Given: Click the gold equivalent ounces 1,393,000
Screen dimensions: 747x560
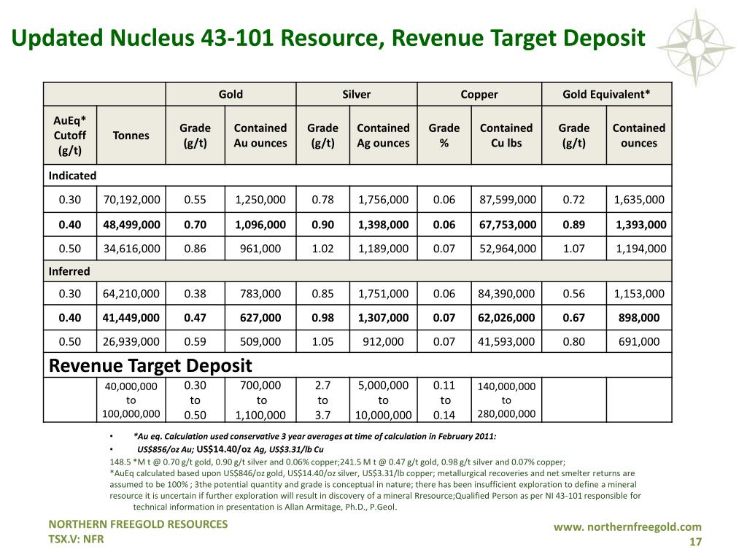Looking at the screenshot, I should pyautogui.click(x=640, y=225).
